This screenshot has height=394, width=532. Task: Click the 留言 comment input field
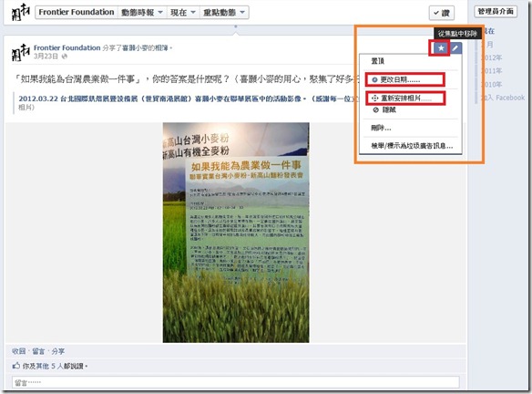[236, 382]
